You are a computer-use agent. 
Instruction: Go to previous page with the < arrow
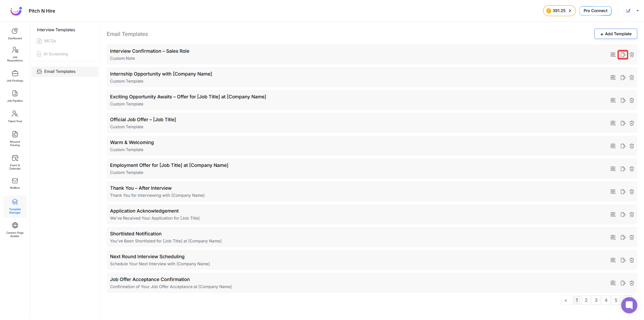[566, 300]
